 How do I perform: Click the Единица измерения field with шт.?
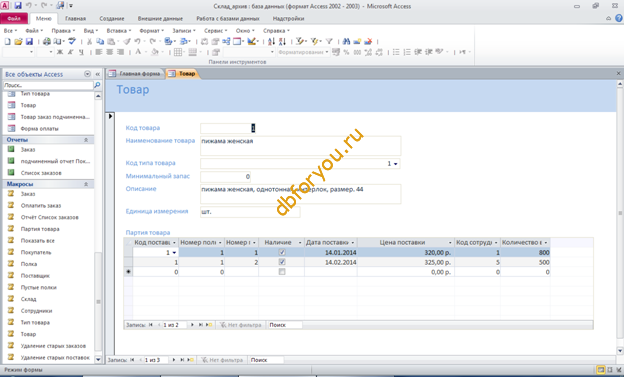(250, 212)
